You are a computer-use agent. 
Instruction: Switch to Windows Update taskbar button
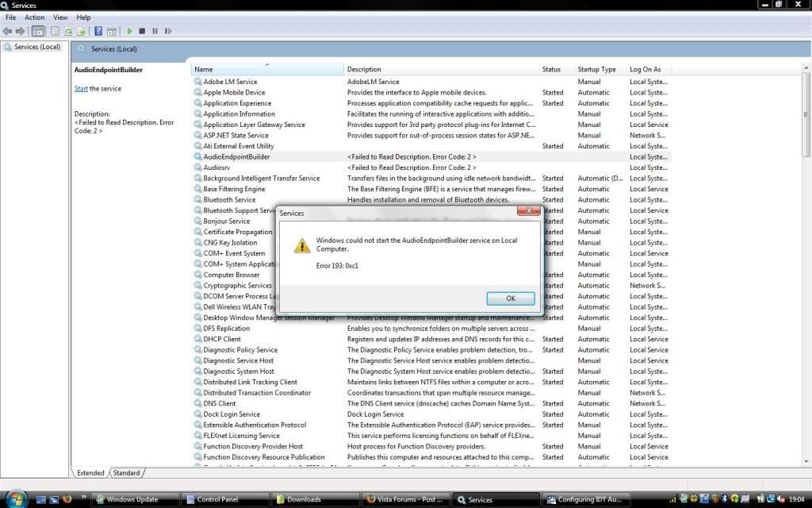click(x=136, y=500)
